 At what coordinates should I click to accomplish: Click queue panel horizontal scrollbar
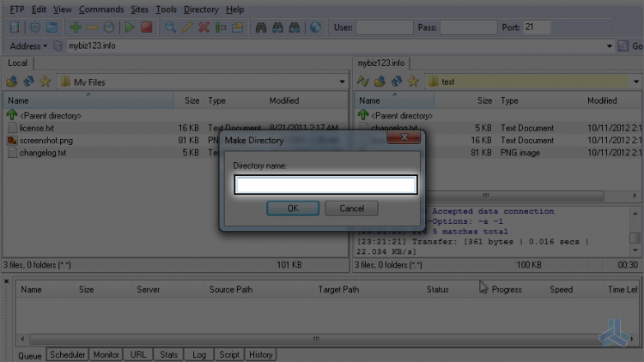[315, 339]
